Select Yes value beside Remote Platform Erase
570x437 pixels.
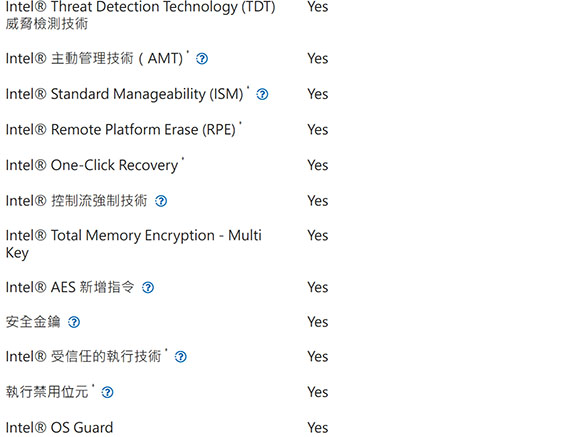[318, 130]
